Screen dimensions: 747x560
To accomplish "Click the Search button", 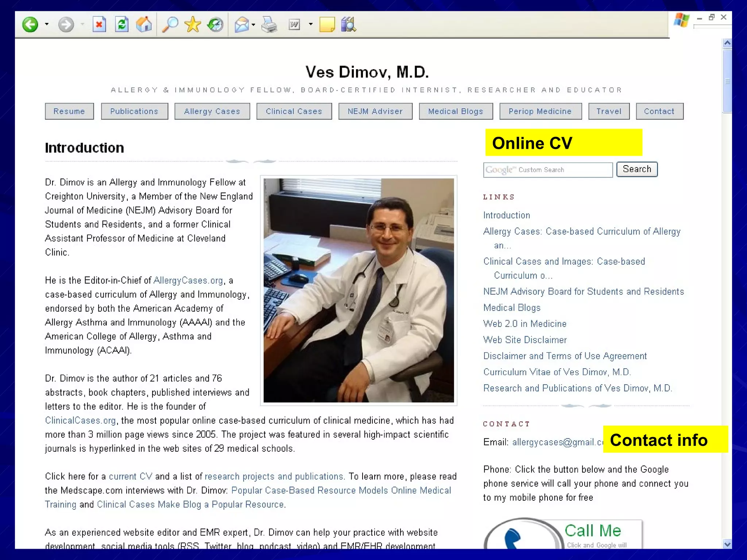I will 637,169.
